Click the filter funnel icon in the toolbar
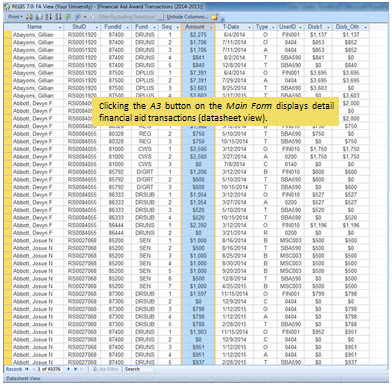The width and height of the screenshot is (392, 384). 92,17
